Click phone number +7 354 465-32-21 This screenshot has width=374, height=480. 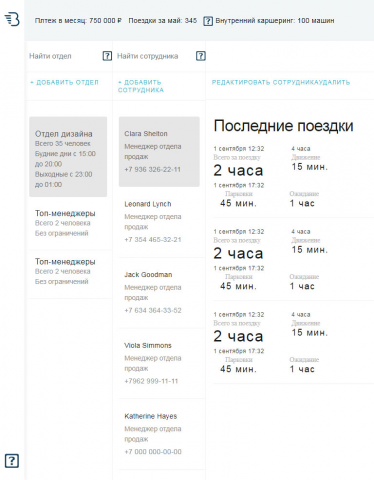click(x=153, y=240)
